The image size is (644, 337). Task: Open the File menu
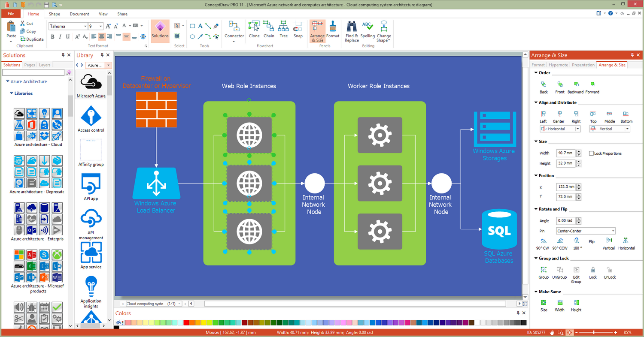pyautogui.click(x=11, y=14)
